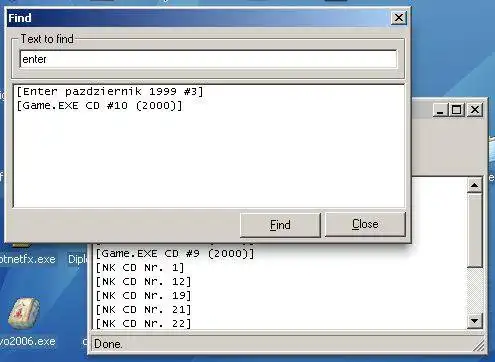The image size is (495, 362).
Task: Click scroll up arrow in background window
Action: [x=474, y=185]
